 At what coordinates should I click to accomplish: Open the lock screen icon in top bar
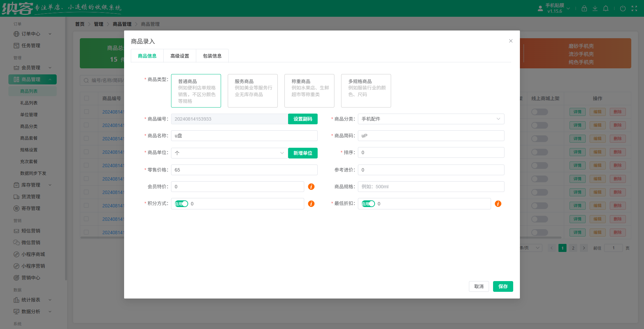pyautogui.click(x=584, y=8)
